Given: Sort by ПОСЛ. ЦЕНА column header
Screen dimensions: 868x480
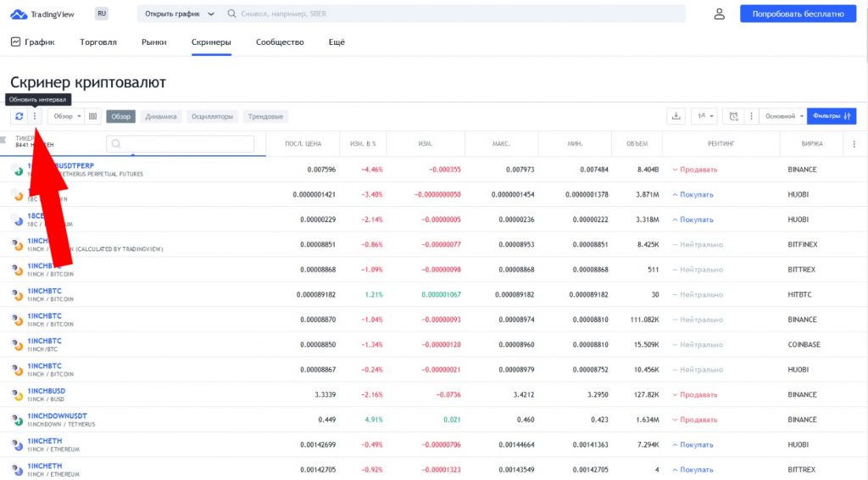Looking at the screenshot, I should click(x=303, y=144).
